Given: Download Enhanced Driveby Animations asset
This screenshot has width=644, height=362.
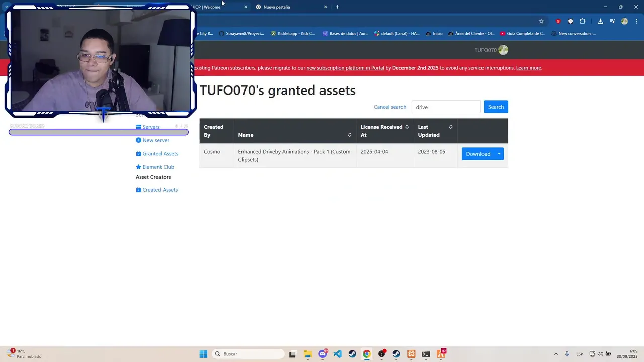Looking at the screenshot, I should (478, 154).
